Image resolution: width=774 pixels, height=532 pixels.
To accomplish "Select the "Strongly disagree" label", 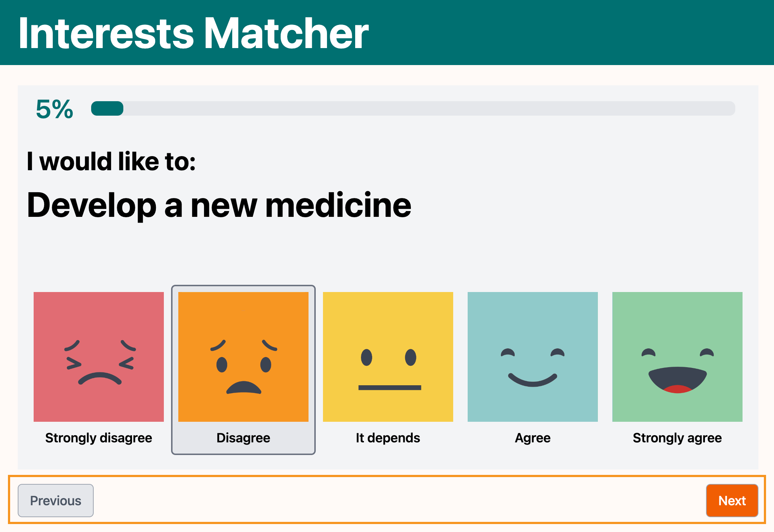I will [x=98, y=438].
